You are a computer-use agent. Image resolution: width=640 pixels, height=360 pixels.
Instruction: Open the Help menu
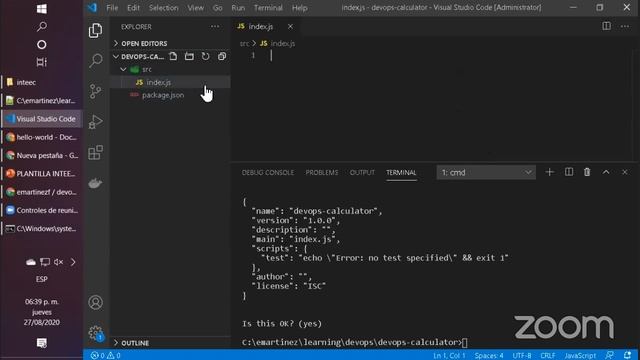(300, 8)
